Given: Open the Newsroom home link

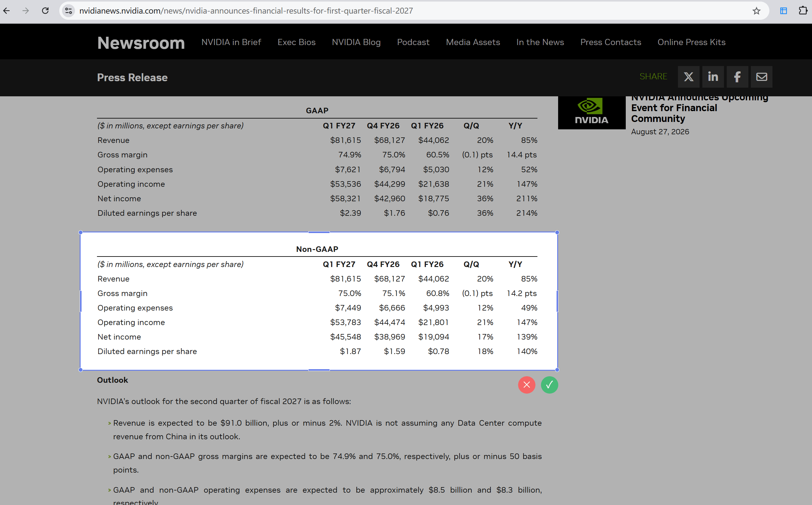Looking at the screenshot, I should pyautogui.click(x=141, y=43).
